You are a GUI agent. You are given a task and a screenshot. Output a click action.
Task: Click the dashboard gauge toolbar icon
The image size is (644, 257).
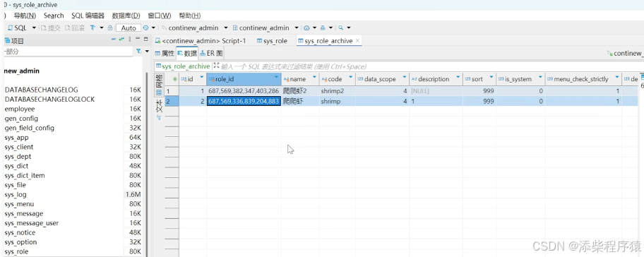(306, 28)
